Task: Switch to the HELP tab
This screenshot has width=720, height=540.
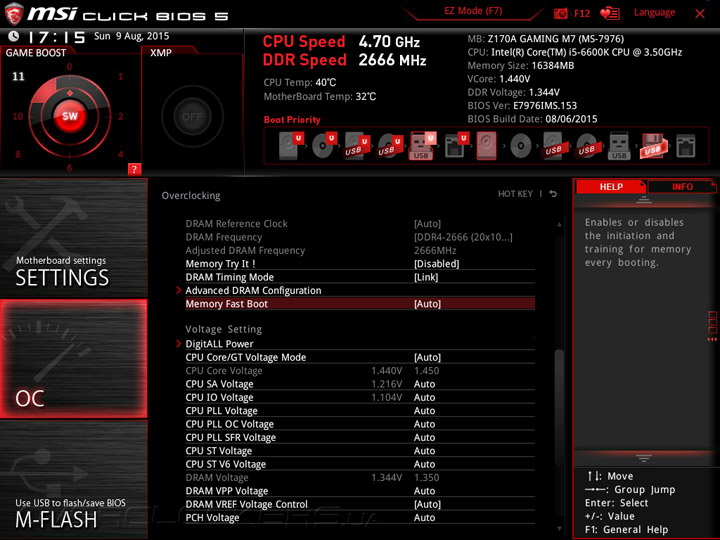Action: tap(611, 187)
